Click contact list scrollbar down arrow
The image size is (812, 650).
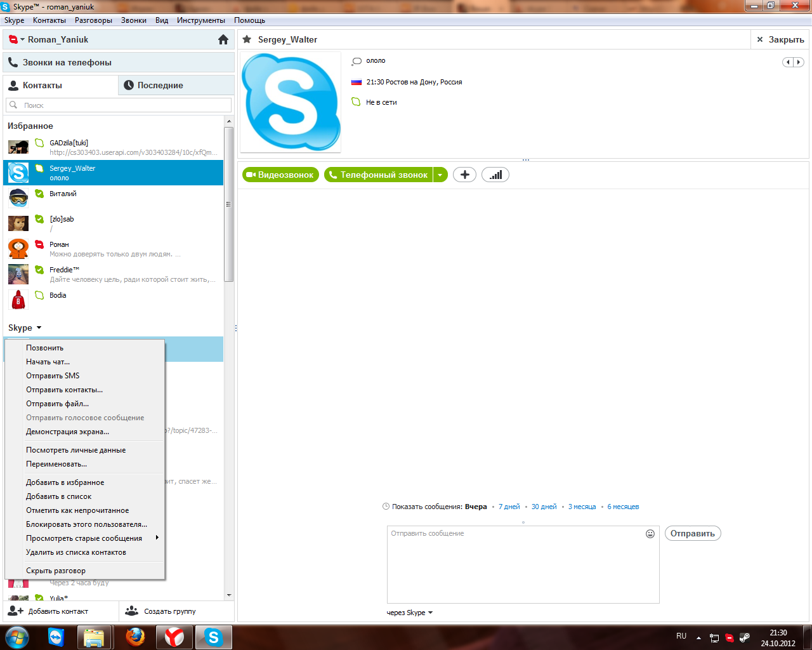click(229, 595)
